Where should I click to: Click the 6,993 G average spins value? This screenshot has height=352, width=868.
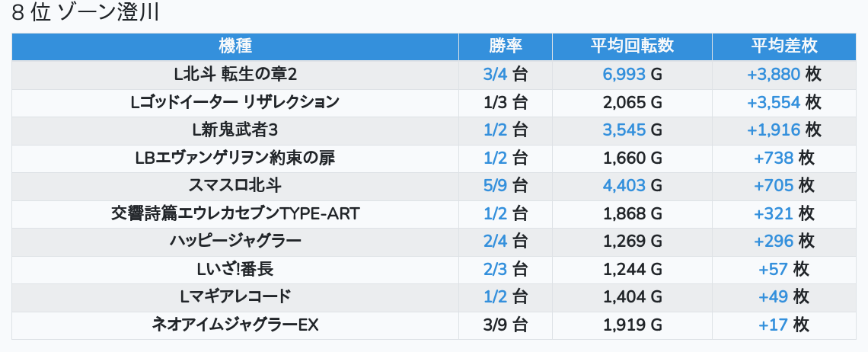[x=632, y=75]
